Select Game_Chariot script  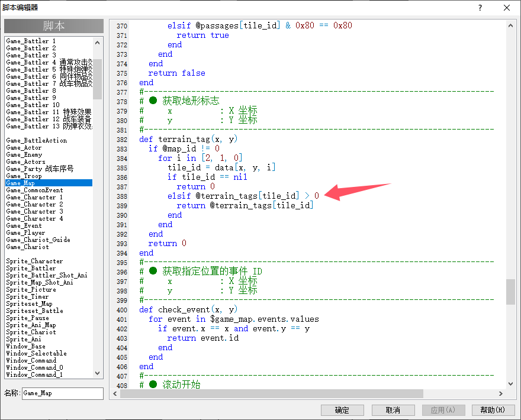click(x=27, y=247)
